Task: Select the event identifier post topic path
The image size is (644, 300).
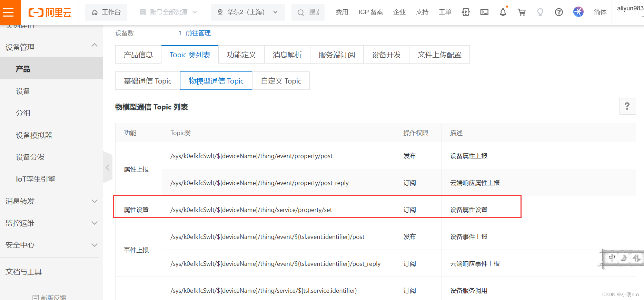Action: (x=267, y=237)
